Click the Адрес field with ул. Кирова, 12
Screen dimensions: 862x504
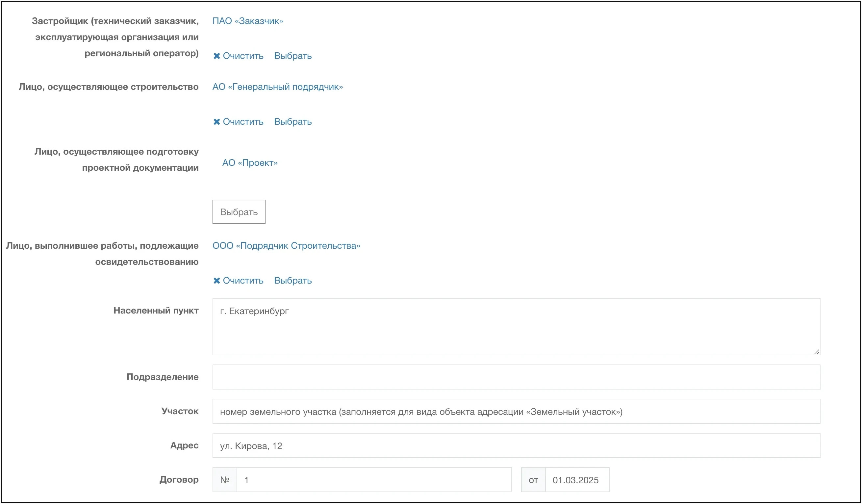click(516, 446)
